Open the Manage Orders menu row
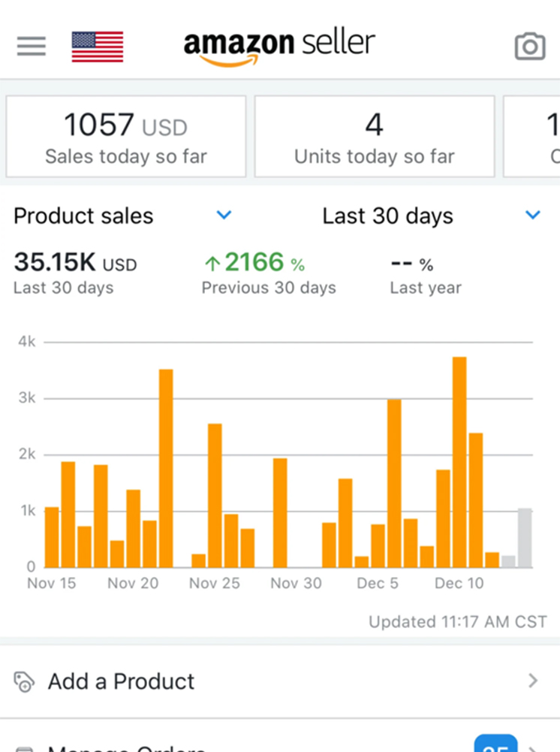 pyautogui.click(x=225, y=746)
